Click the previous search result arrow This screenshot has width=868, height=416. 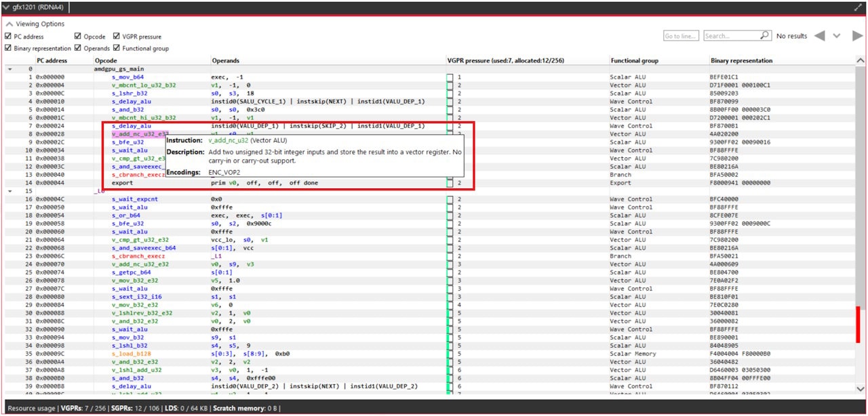coord(821,37)
